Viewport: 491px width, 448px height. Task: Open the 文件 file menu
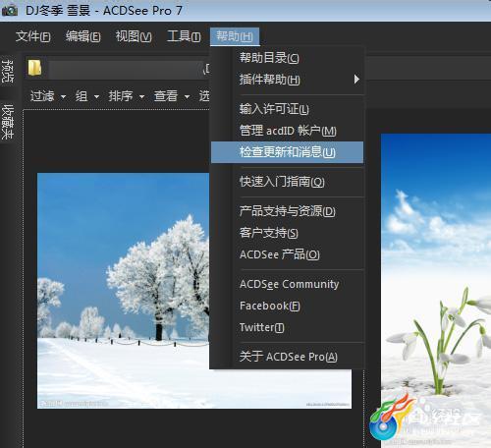(32, 36)
